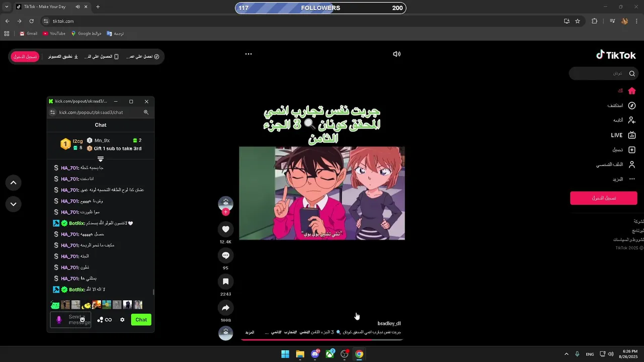Image resolution: width=644 pixels, height=362 pixels.
Task: Go forward in Chrome
Action: tap(19, 21)
